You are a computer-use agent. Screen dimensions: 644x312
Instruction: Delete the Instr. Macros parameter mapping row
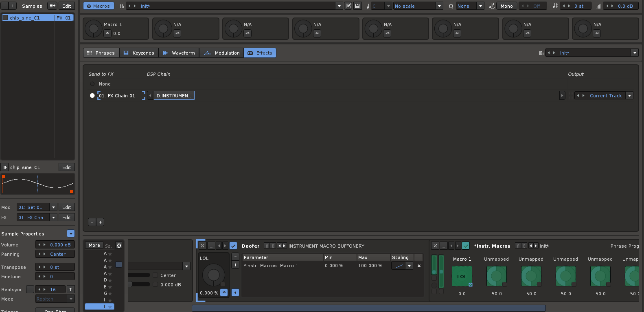click(x=419, y=266)
